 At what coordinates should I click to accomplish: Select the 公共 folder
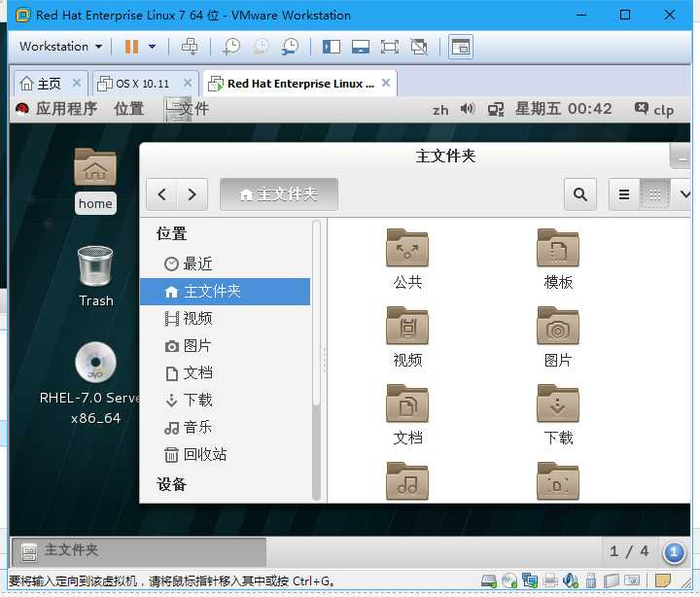click(407, 260)
